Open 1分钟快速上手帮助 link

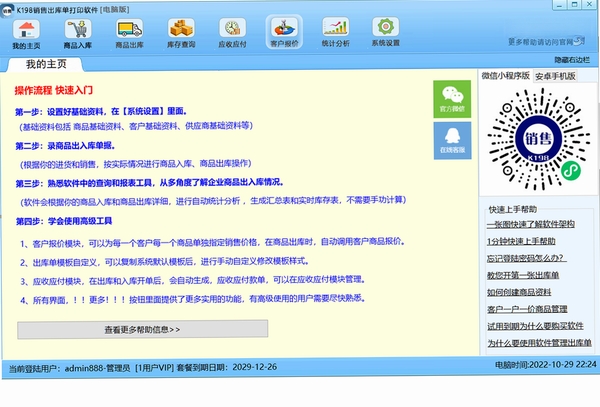[x=521, y=241]
